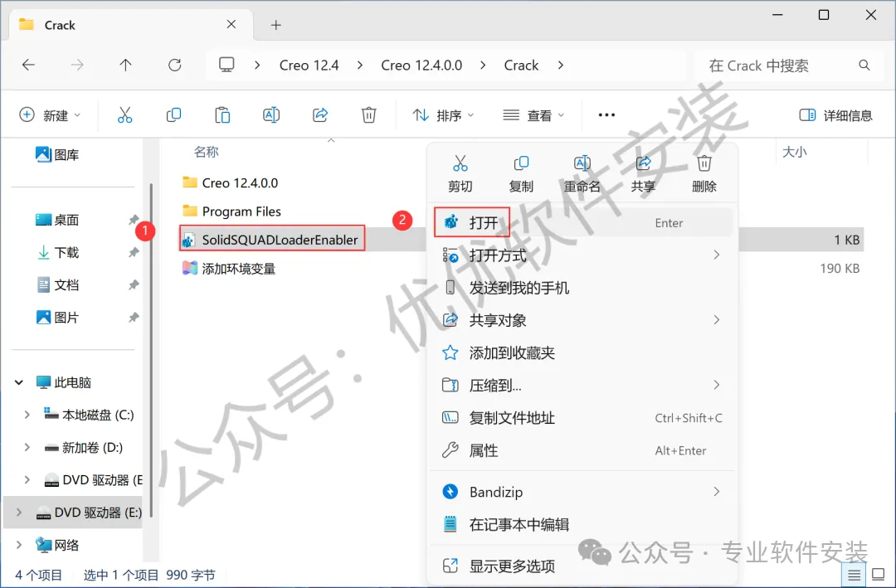This screenshot has height=588, width=896.
Task: Select 复制 (Copy) in context menu
Action: 521,173
